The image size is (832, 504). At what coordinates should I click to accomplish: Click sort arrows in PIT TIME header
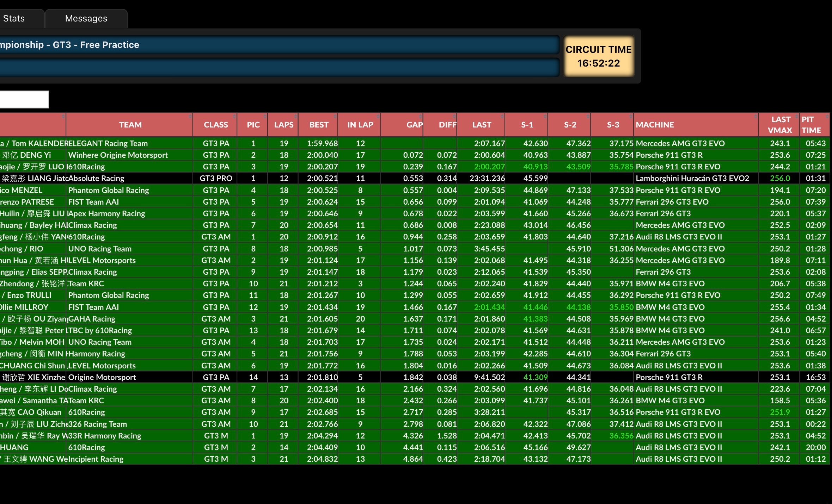pyautogui.click(x=827, y=116)
